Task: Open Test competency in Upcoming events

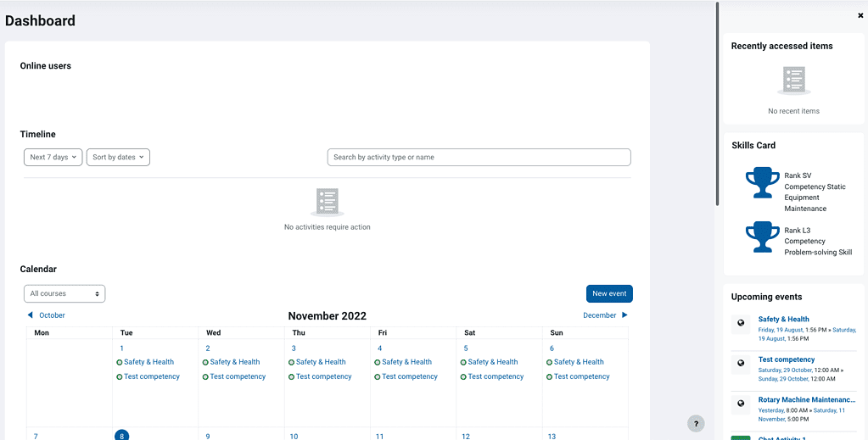Action: 787,359
